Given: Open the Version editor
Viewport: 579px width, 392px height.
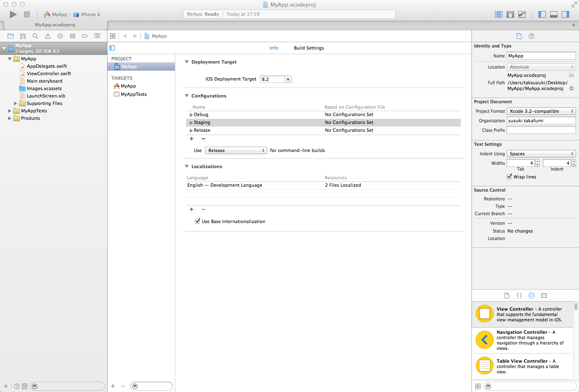Looking at the screenshot, I should pyautogui.click(x=522, y=14).
